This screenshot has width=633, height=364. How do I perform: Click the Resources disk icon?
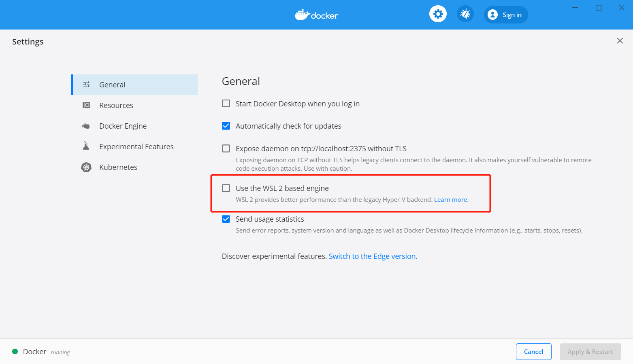86,105
